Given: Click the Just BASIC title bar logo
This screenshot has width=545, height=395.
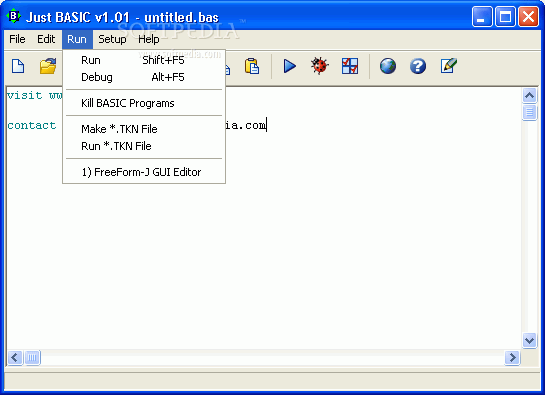Looking at the screenshot, I should point(14,16).
